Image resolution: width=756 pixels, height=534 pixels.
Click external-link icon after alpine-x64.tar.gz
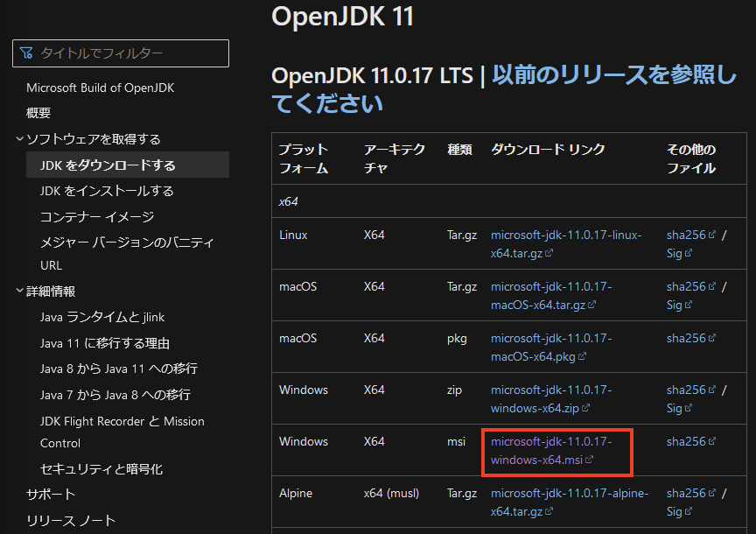click(x=549, y=511)
